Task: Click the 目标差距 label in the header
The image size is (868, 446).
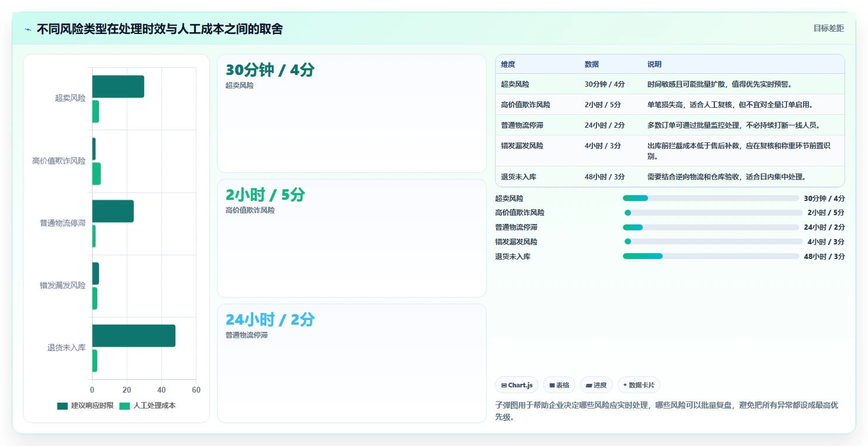Action: pos(829,28)
